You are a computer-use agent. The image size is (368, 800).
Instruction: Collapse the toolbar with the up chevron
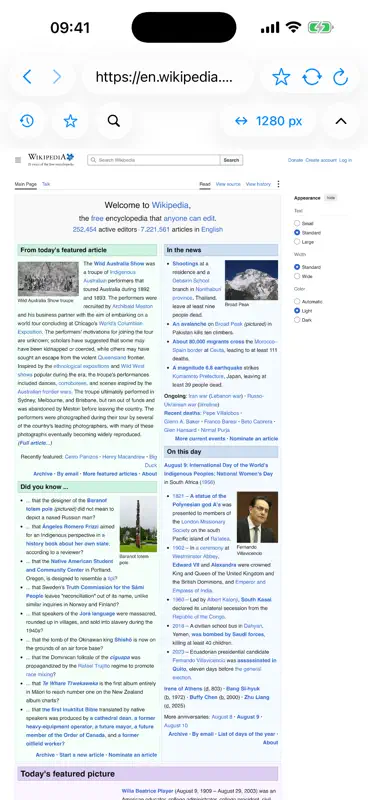click(x=340, y=121)
